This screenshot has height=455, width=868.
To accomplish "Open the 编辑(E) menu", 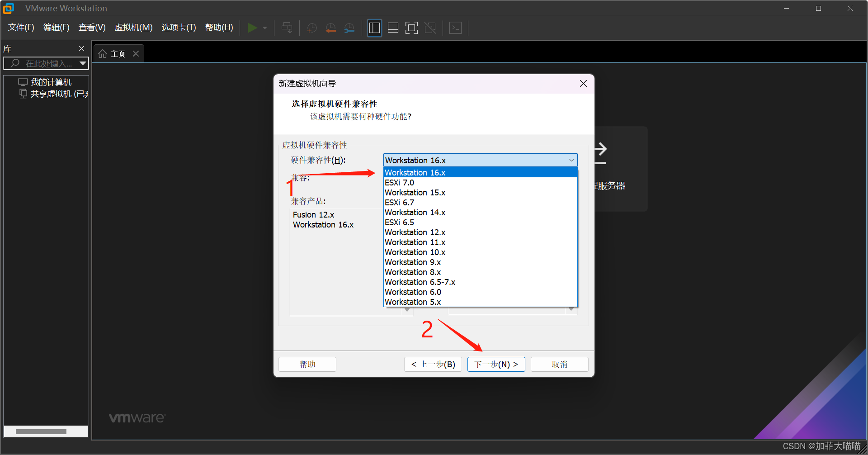I will pyautogui.click(x=57, y=28).
